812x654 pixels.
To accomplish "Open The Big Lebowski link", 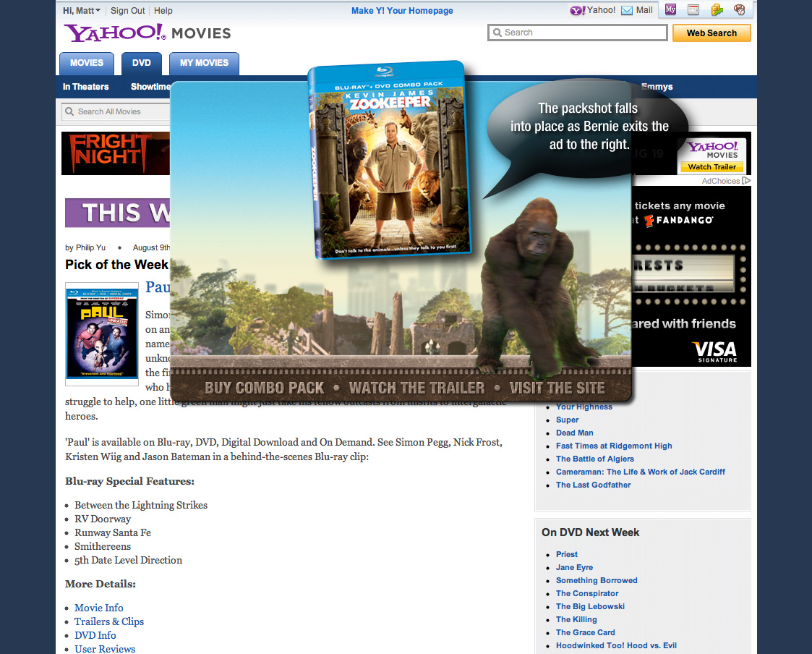I will coord(590,606).
